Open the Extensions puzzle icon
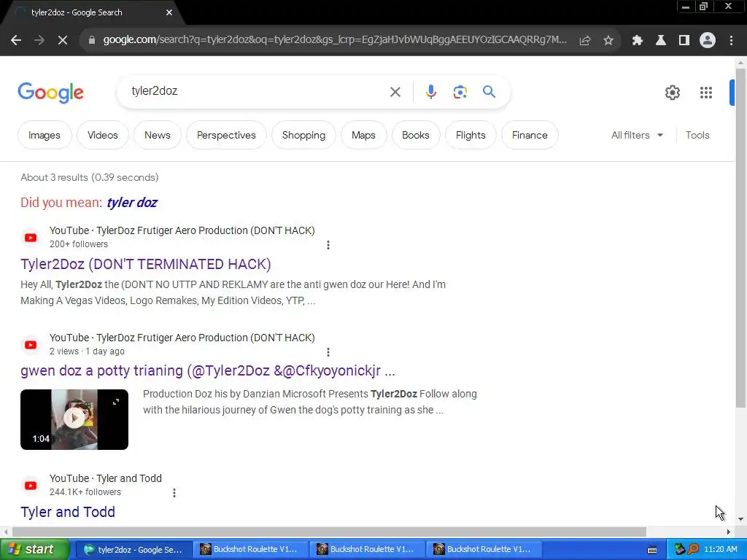The width and height of the screenshot is (747, 560). point(637,41)
